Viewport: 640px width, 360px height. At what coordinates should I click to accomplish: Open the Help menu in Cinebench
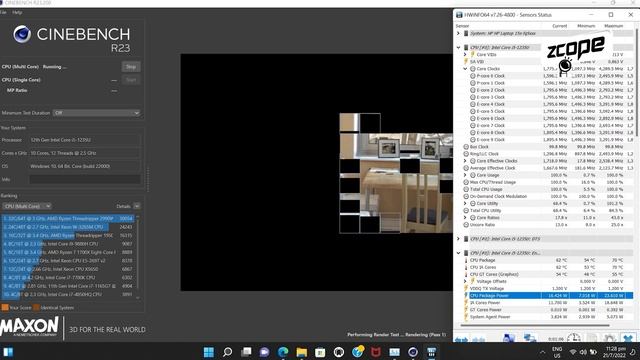17,13
